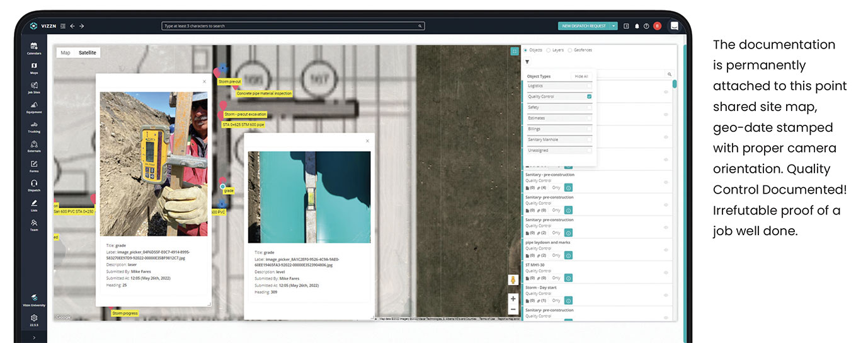Open the help question mark icon
This screenshot has width=868, height=343.
point(646,26)
